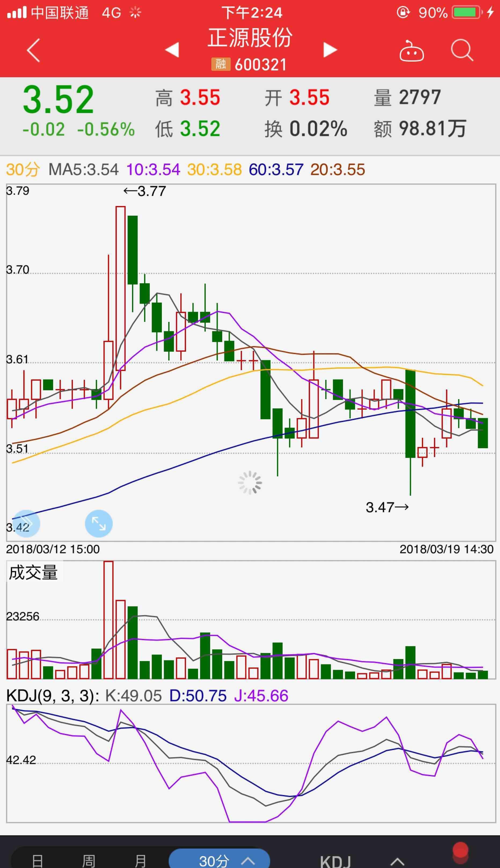
Task: Switch to previous stock with left triangle
Action: (x=172, y=50)
